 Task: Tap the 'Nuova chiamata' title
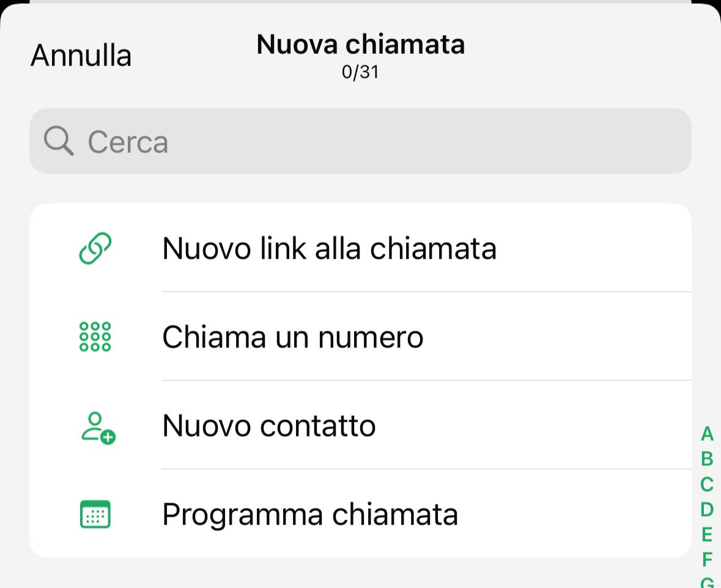(x=360, y=45)
